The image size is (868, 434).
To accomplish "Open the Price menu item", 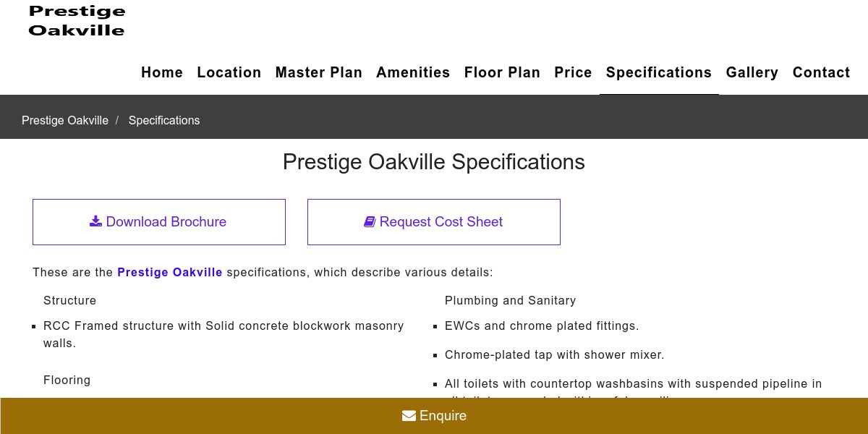I will (x=573, y=72).
